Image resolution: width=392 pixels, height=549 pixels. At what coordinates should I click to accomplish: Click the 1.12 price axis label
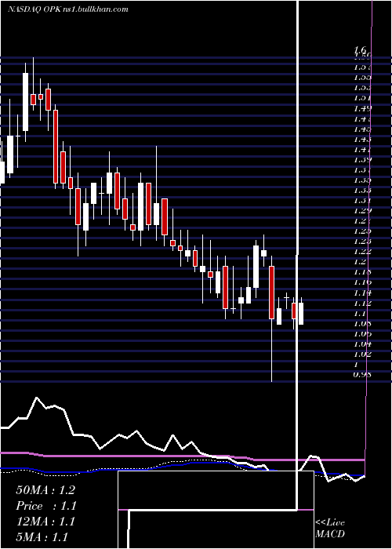(362, 304)
